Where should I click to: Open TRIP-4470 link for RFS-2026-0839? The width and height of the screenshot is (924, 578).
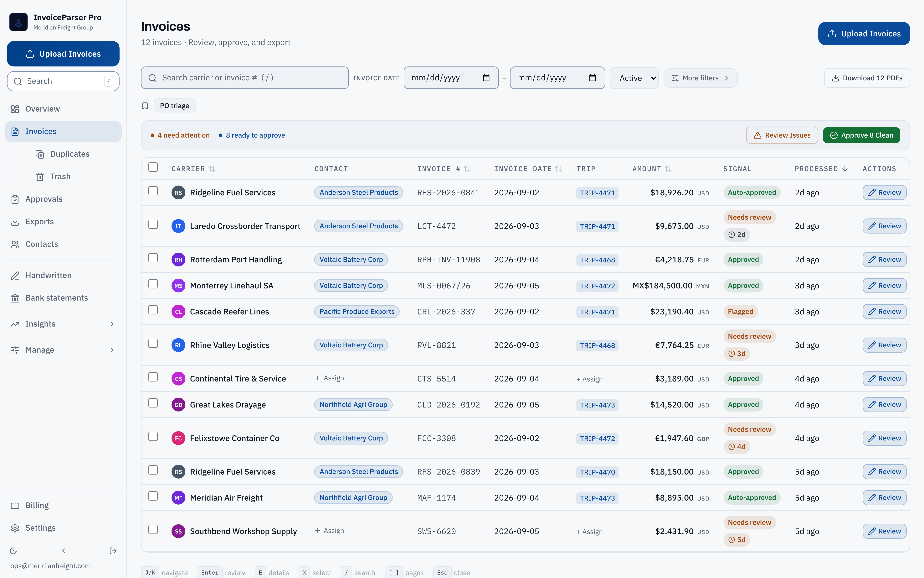[x=597, y=472]
